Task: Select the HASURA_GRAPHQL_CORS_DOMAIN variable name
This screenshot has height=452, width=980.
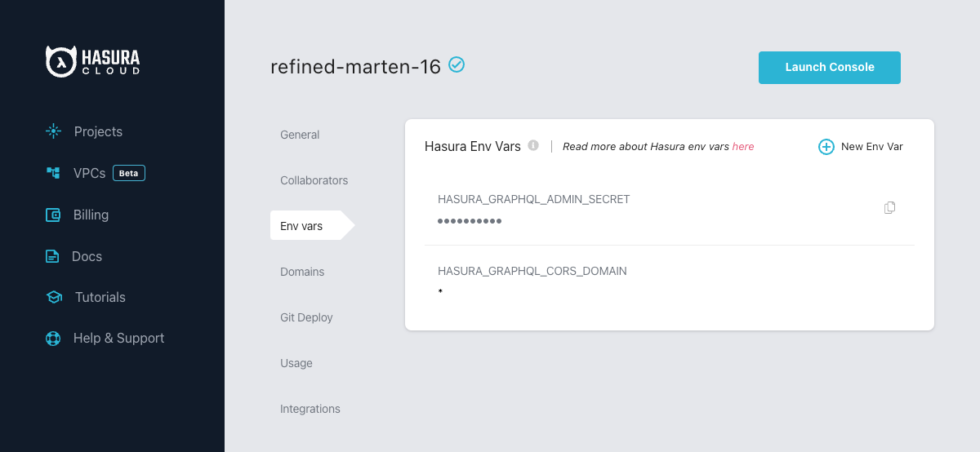Action: tap(532, 271)
